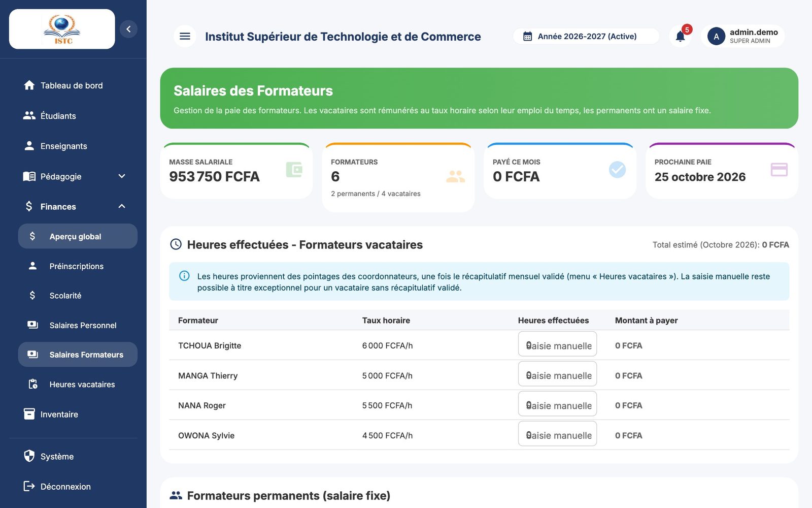Expand the Pédagogie menu chevron
The image size is (812, 508).
tap(122, 176)
